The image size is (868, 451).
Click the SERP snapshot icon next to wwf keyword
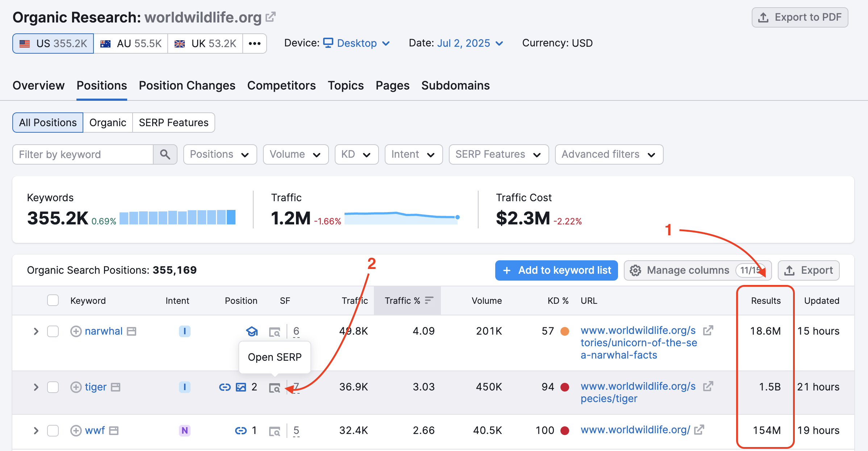(x=114, y=431)
